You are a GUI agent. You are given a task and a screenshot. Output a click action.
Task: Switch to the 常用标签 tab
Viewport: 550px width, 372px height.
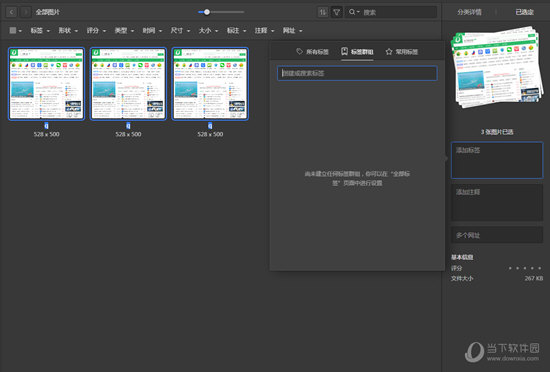[402, 52]
